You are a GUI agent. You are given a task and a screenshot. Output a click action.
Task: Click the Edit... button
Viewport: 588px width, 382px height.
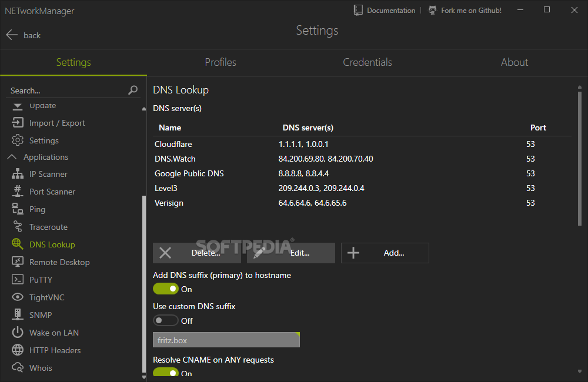click(291, 253)
